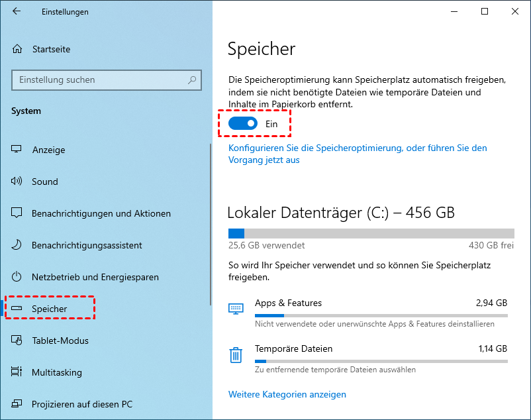The image size is (531, 420).
Task: Click the Sound speaker icon
Action: [17, 182]
